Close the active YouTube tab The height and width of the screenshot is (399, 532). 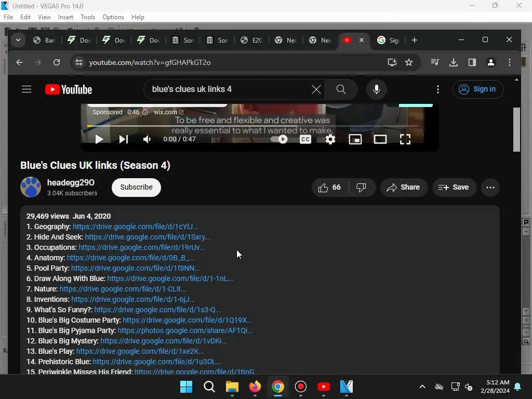pyautogui.click(x=362, y=40)
